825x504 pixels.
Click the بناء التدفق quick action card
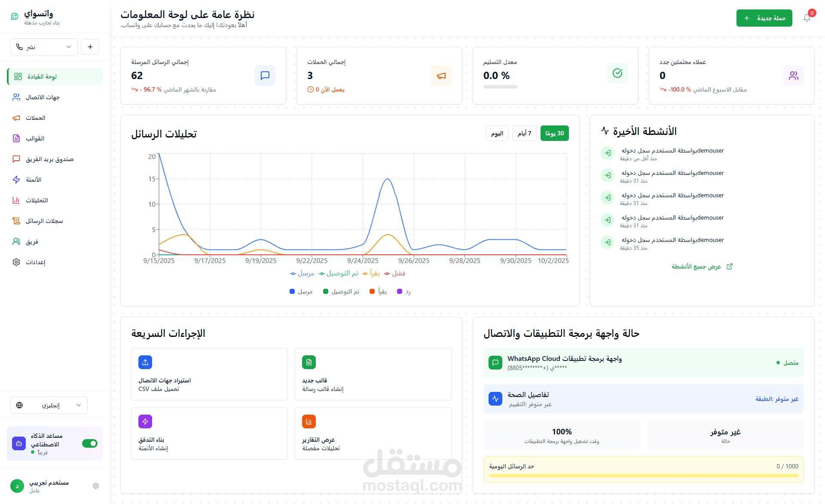pyautogui.click(x=209, y=434)
